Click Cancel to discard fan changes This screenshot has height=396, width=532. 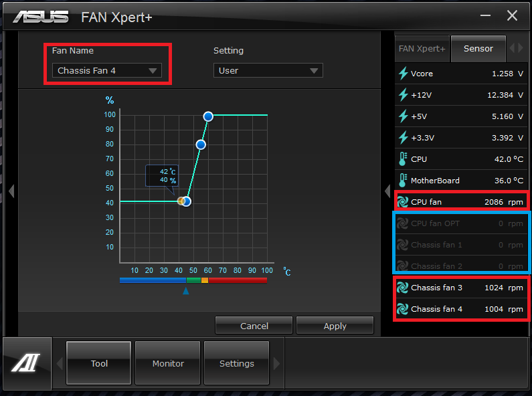(x=254, y=326)
